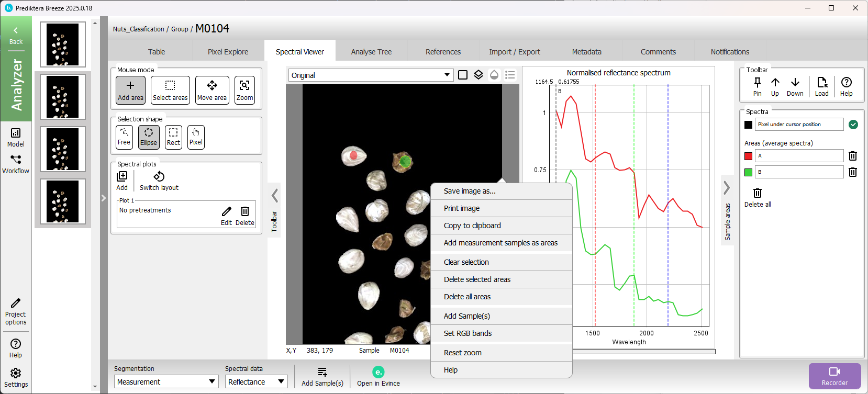Activate the Zoom mouse mode

(x=244, y=90)
